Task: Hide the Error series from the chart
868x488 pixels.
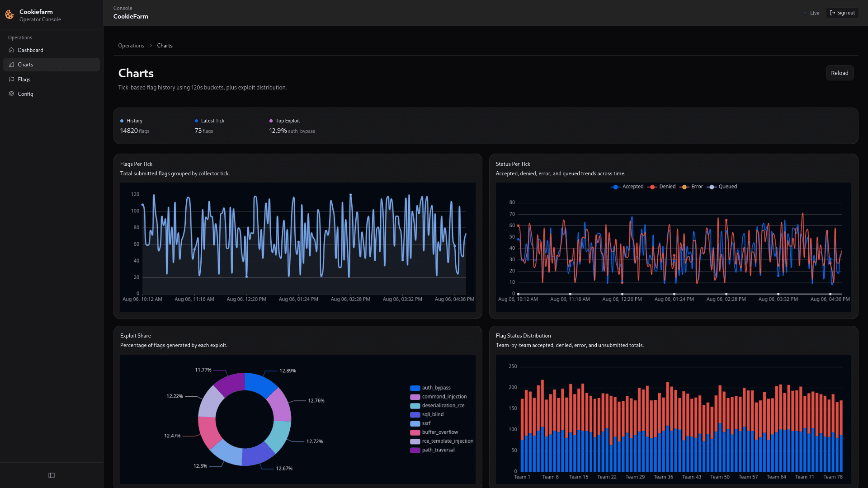Action: pos(691,187)
